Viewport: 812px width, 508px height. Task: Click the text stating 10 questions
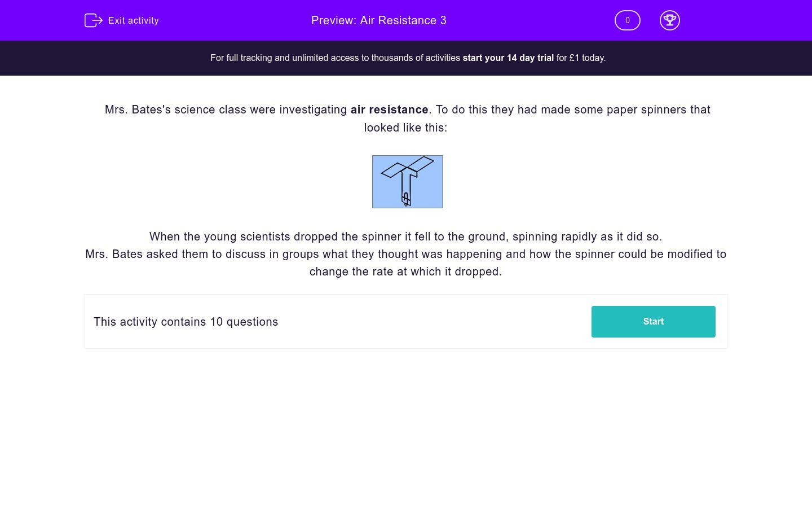click(186, 322)
